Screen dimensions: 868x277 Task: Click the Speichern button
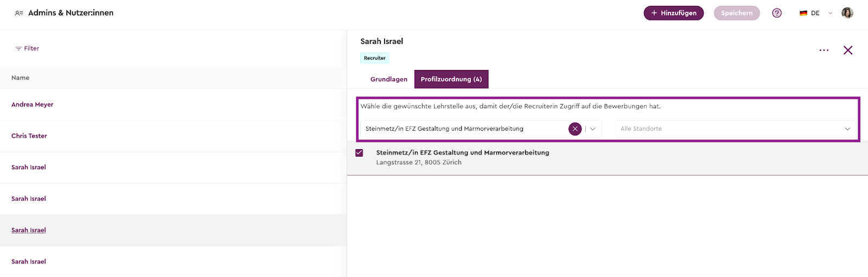pyautogui.click(x=736, y=13)
